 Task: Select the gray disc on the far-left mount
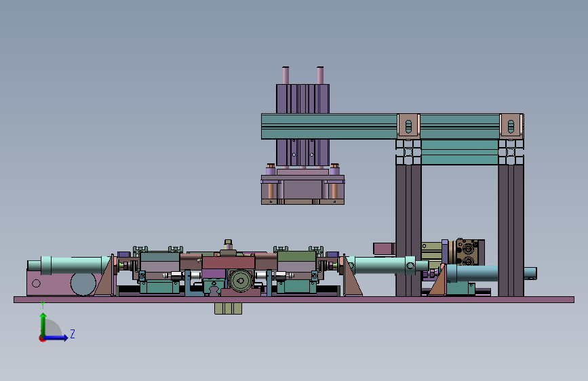pos(83,283)
